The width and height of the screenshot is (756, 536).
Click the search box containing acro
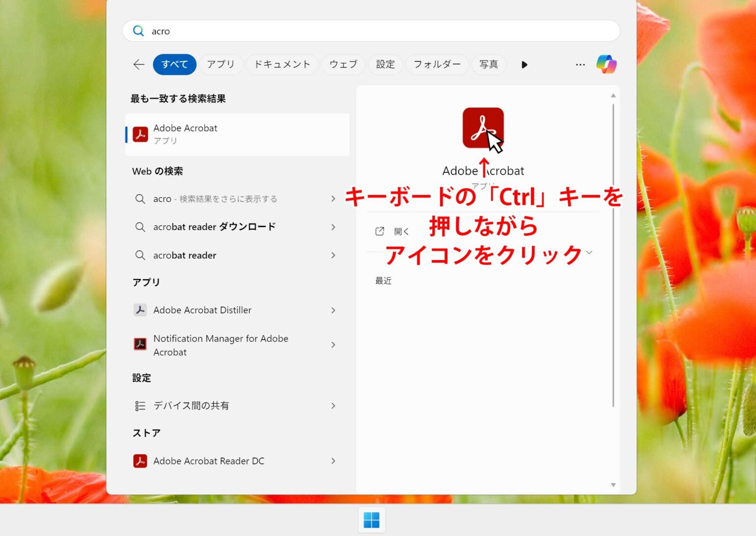(371, 31)
